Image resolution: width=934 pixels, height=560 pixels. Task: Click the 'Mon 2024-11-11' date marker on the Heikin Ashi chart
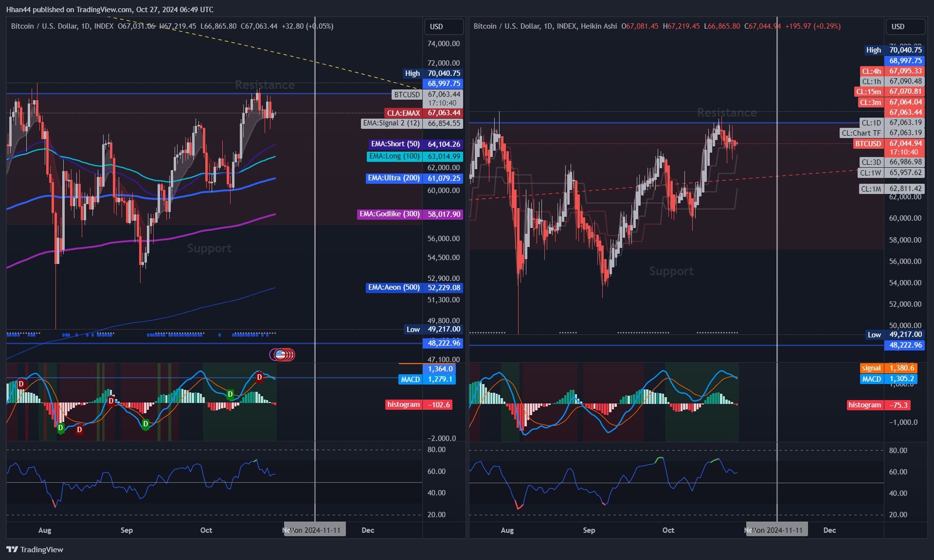click(777, 530)
